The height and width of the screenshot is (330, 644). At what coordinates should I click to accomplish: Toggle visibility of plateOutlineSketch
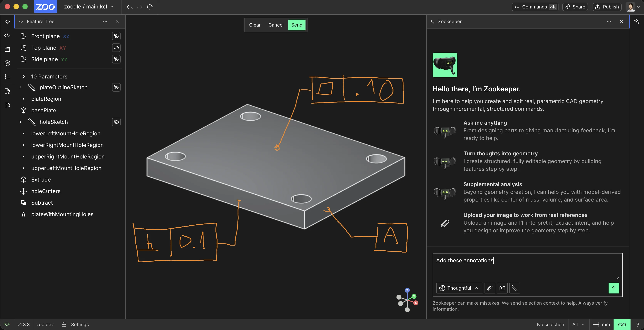click(x=116, y=87)
